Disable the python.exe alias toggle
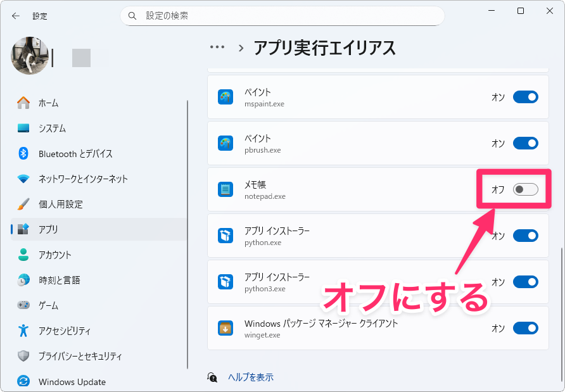This screenshot has height=392, width=565. pyautogui.click(x=525, y=236)
